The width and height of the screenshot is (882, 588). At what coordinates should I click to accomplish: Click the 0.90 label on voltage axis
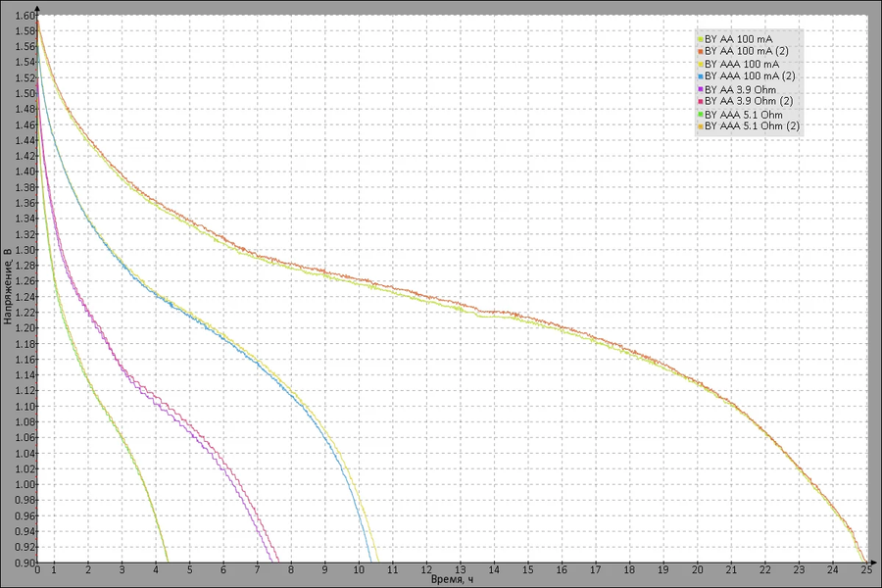click(24, 563)
